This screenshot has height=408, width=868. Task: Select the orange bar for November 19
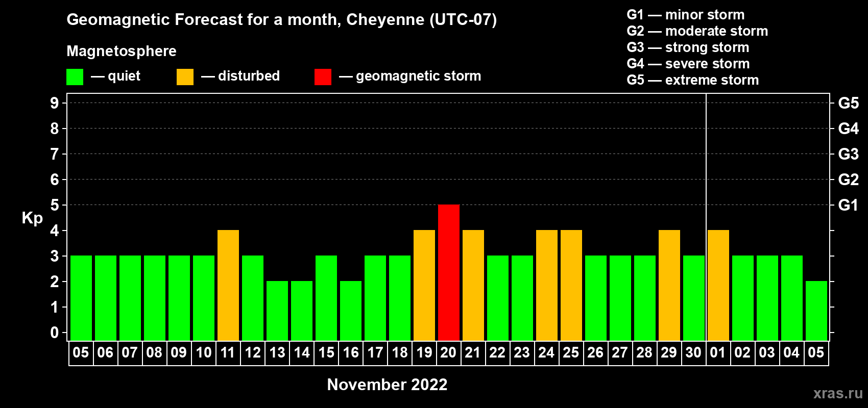(424, 285)
